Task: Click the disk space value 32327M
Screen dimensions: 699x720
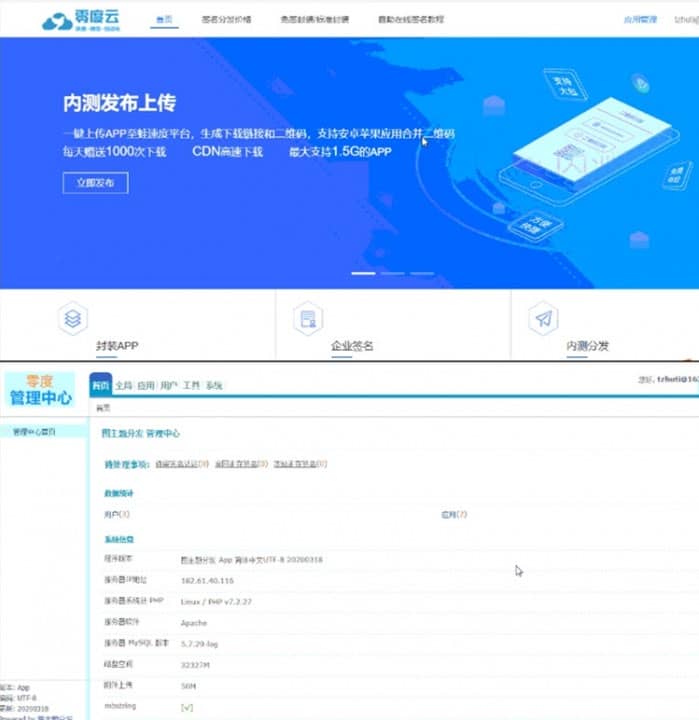Action: tap(195, 665)
